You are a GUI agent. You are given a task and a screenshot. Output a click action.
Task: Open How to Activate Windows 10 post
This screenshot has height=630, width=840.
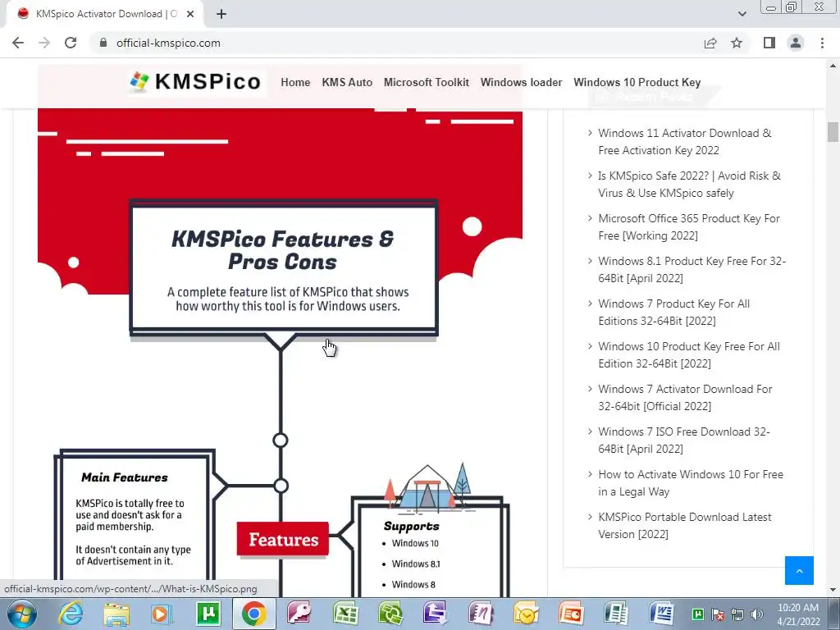(691, 482)
